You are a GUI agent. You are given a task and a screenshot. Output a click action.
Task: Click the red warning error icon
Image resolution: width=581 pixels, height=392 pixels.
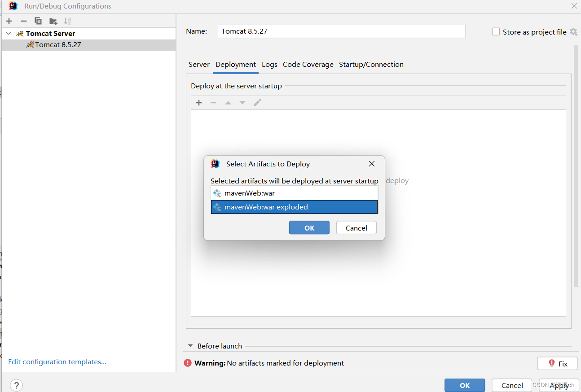tap(188, 363)
